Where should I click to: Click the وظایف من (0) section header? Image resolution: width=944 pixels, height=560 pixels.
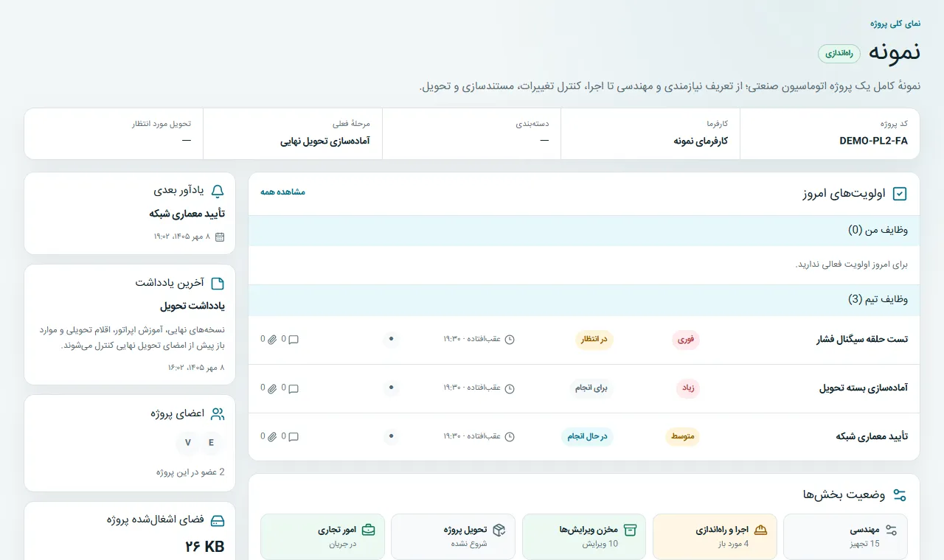[584, 231]
